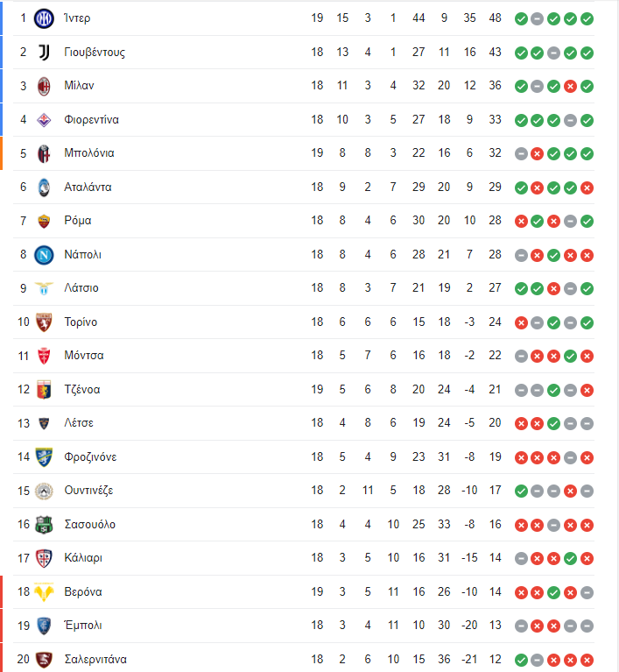Open the Μπολόνια team link

pyautogui.click(x=89, y=153)
